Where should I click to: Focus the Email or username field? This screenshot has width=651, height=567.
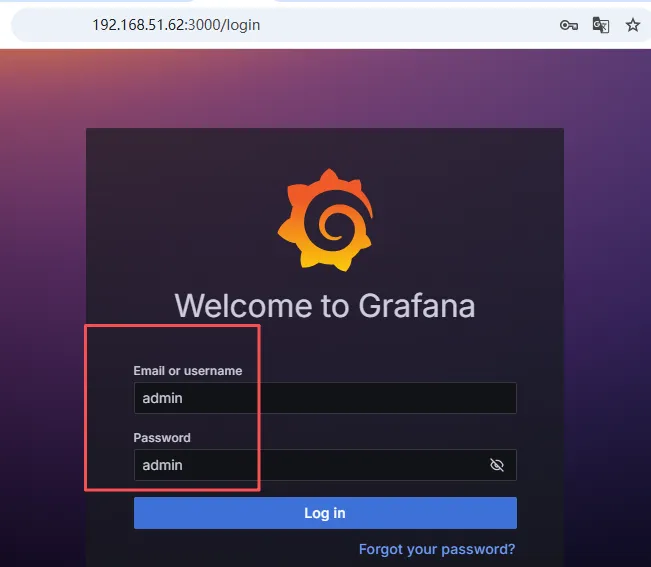click(325, 398)
